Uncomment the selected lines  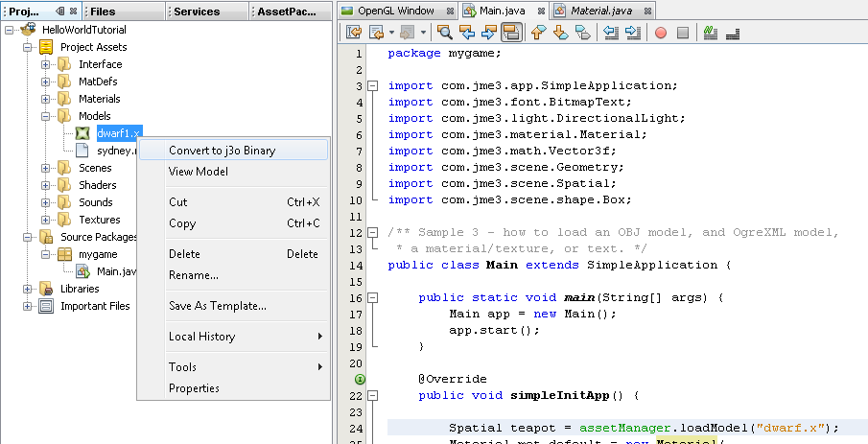click(x=733, y=33)
